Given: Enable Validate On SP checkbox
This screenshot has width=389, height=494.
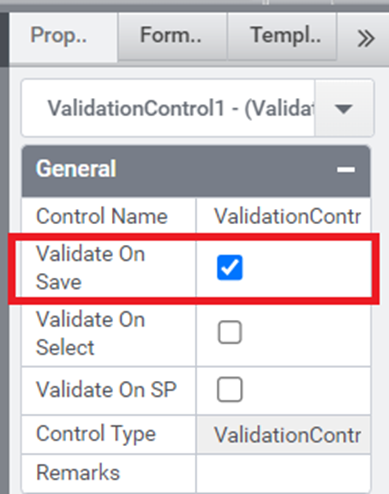Looking at the screenshot, I should (x=230, y=389).
